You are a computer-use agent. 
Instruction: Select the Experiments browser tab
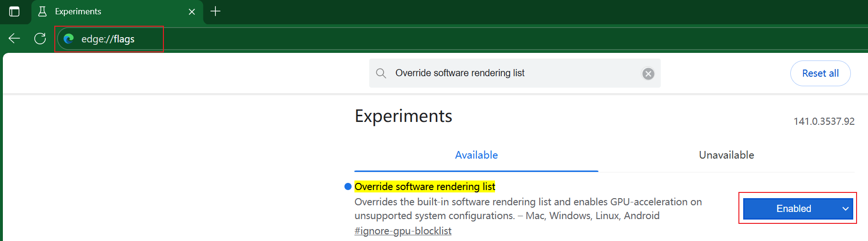117,11
